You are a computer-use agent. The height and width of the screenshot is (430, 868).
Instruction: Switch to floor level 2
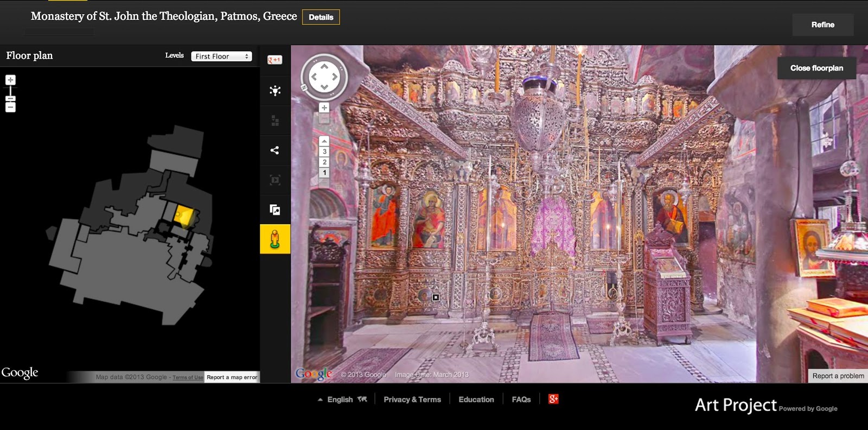pyautogui.click(x=324, y=162)
